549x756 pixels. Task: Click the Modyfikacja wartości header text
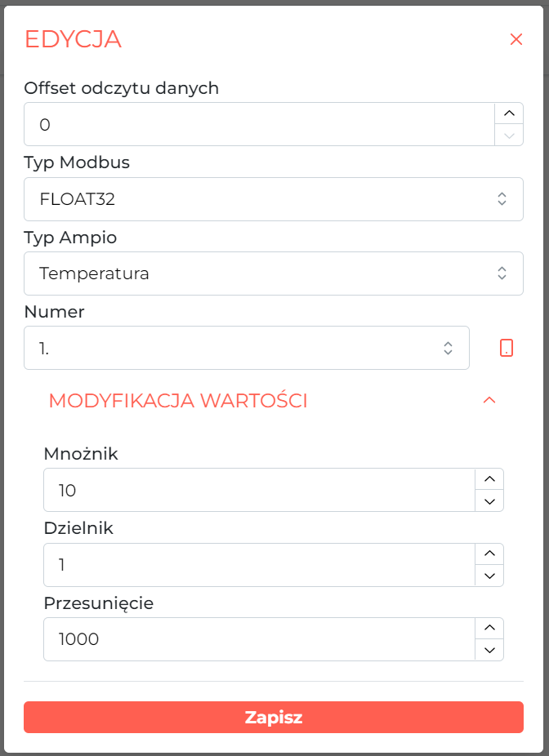pyautogui.click(x=178, y=401)
